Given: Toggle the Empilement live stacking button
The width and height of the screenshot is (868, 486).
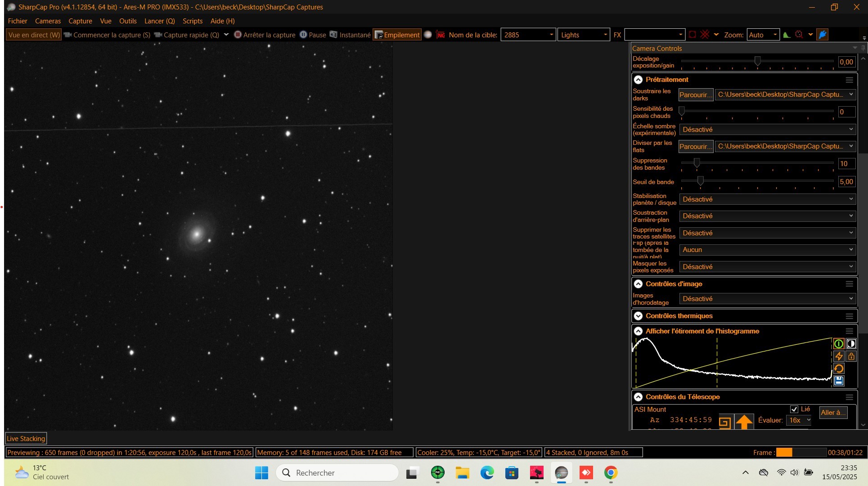Looking at the screenshot, I should 397,35.
